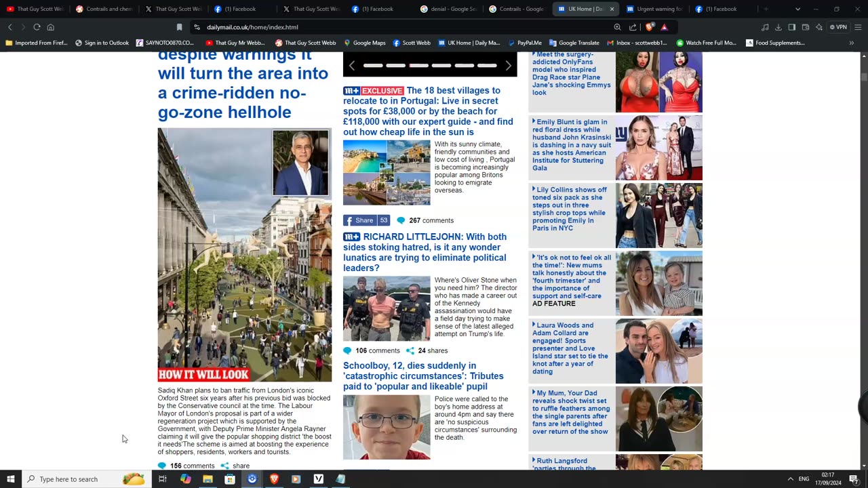Open the Google Maps bookmark
The height and width of the screenshot is (488, 868).
click(x=364, y=43)
